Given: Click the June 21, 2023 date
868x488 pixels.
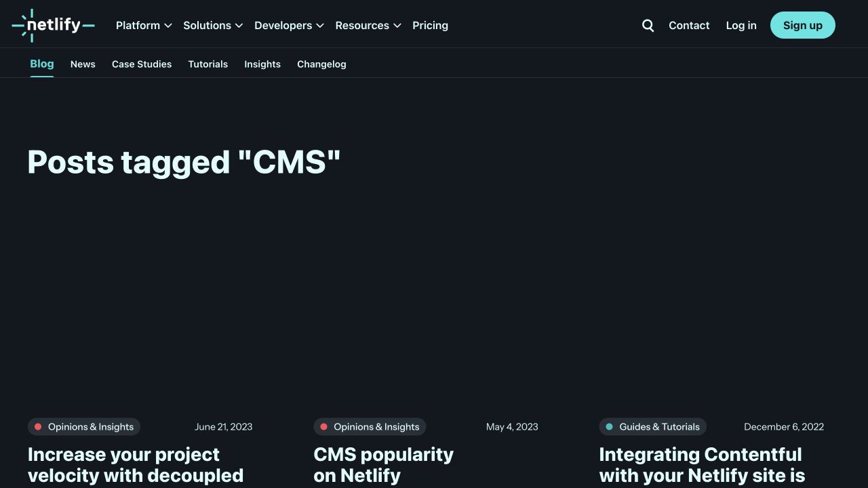Looking at the screenshot, I should point(223,426).
